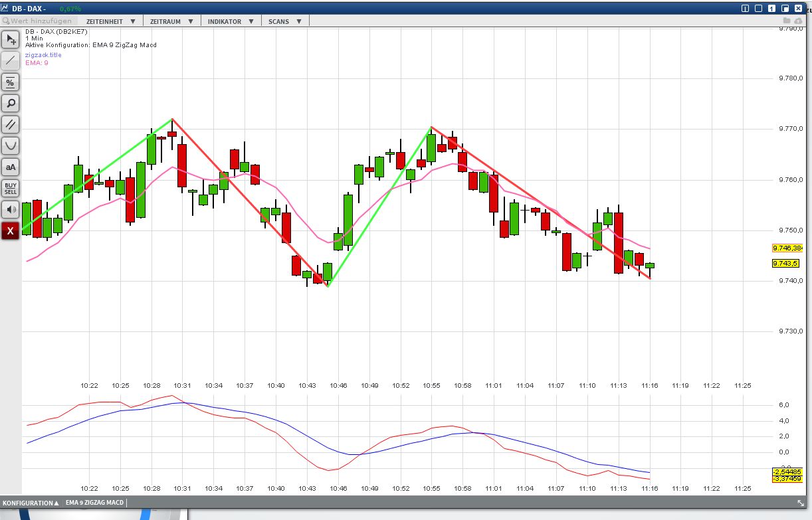
Task: Click the 9.730,0 price axis label
Action: pyautogui.click(x=791, y=331)
